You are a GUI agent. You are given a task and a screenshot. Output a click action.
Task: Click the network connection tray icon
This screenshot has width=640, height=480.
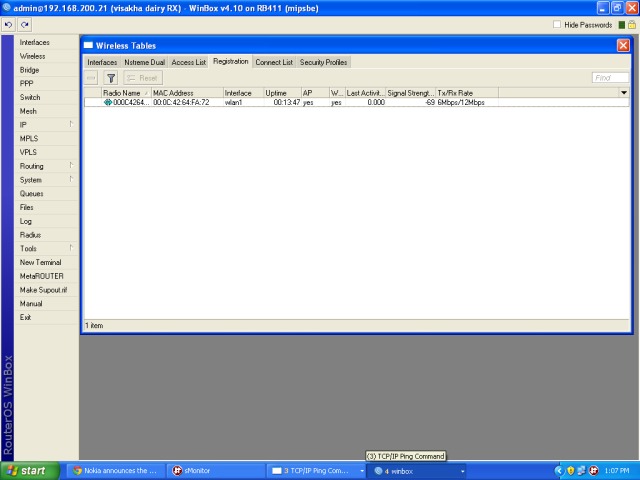[581, 471]
